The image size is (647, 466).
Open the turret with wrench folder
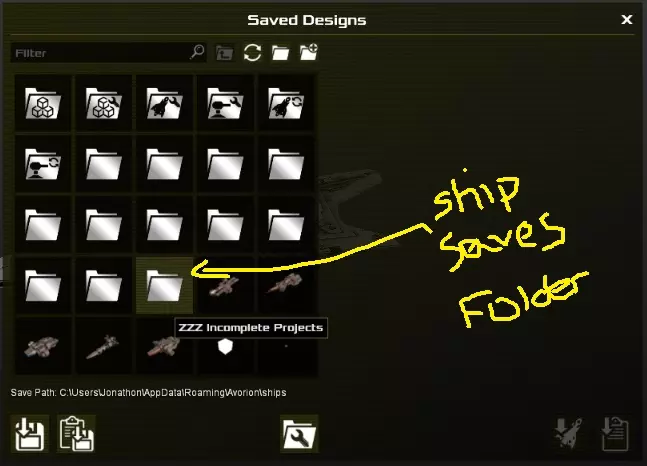point(225,103)
